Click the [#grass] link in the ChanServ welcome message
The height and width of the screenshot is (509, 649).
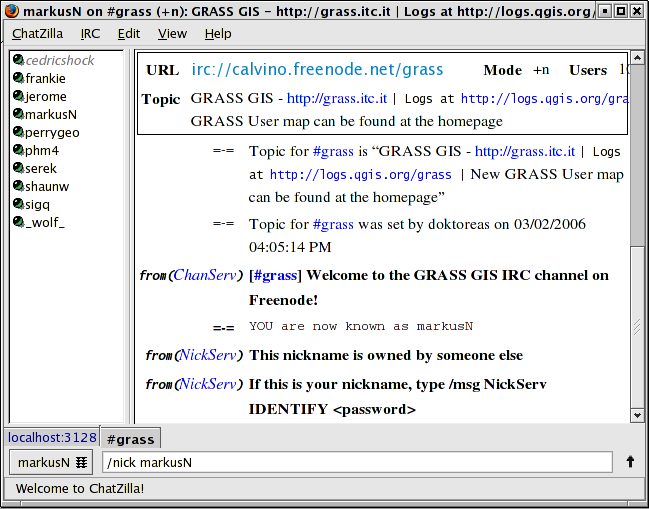pos(275,275)
